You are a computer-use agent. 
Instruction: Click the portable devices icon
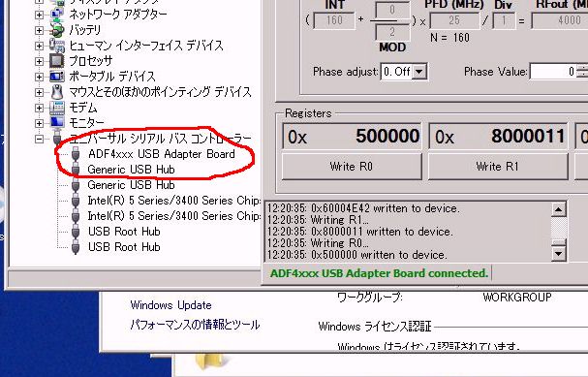57,77
